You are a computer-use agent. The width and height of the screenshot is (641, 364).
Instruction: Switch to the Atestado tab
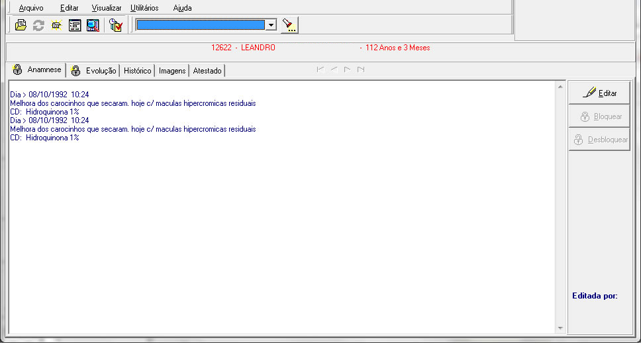207,71
